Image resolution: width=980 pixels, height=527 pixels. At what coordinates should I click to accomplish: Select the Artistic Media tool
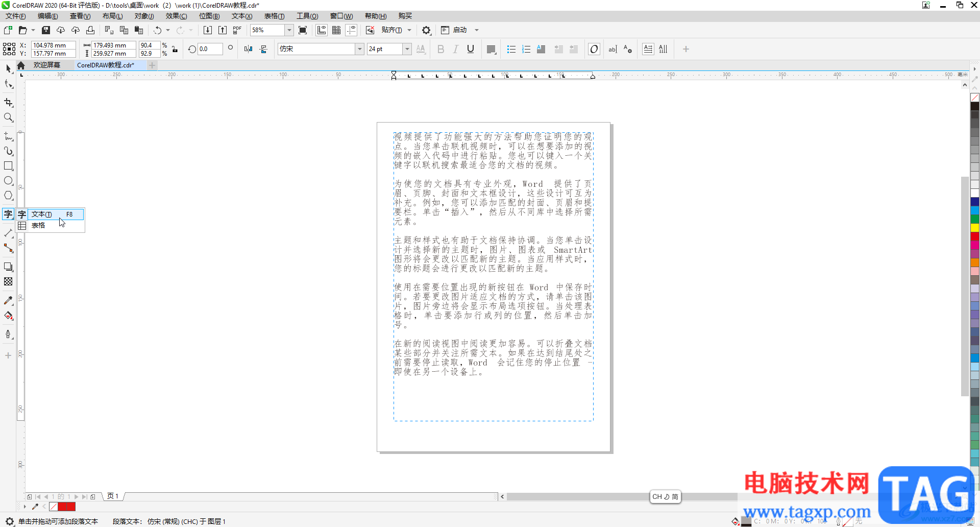point(8,151)
